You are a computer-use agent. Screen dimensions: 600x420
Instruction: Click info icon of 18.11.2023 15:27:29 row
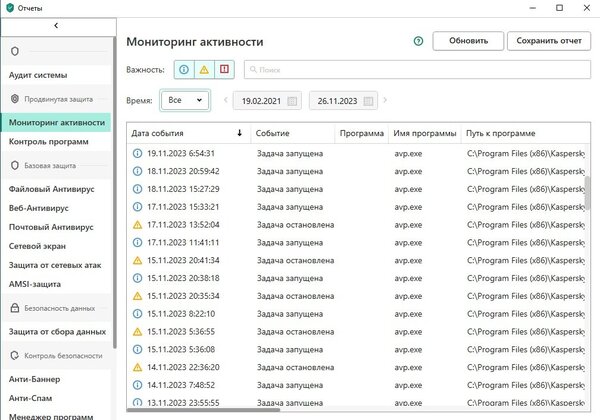click(x=137, y=189)
